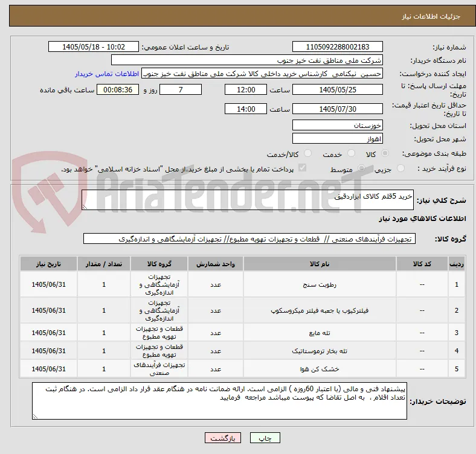Toggle the Islamic treasury payment checkbox
Screen dimensions: 476x454
coord(302,168)
